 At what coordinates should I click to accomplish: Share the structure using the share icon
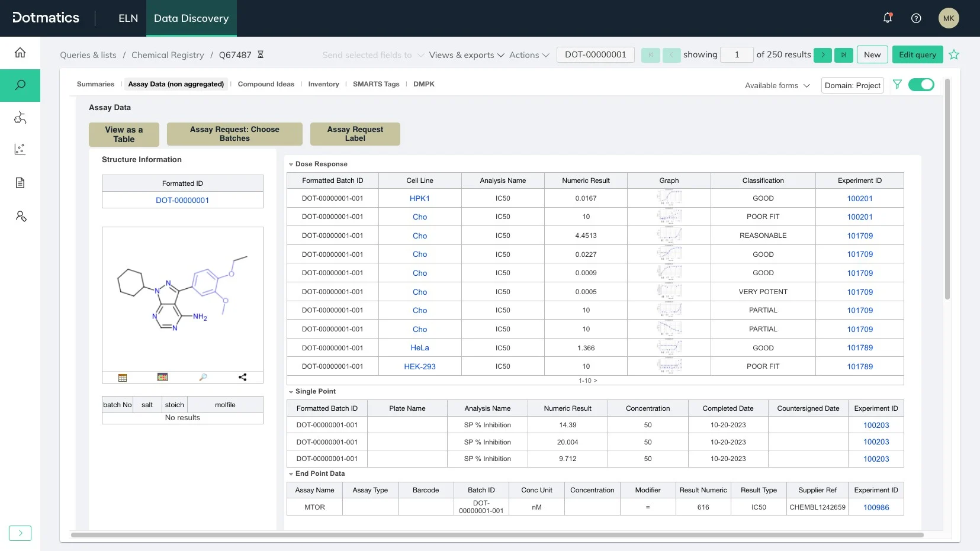(242, 377)
